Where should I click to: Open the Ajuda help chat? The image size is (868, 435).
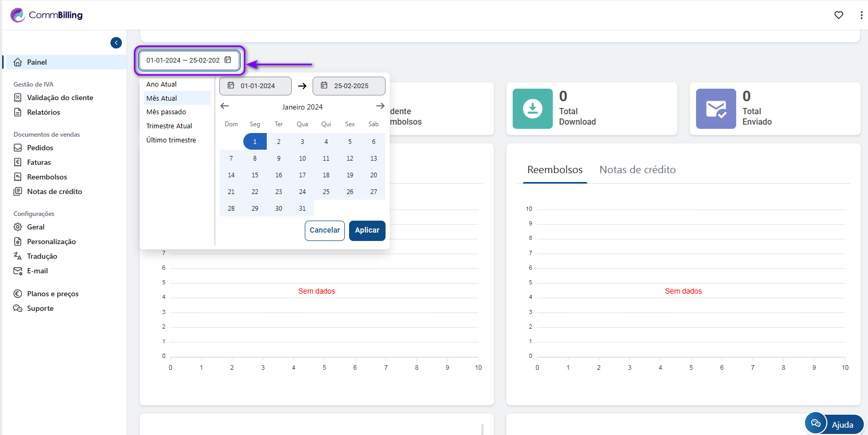834,424
